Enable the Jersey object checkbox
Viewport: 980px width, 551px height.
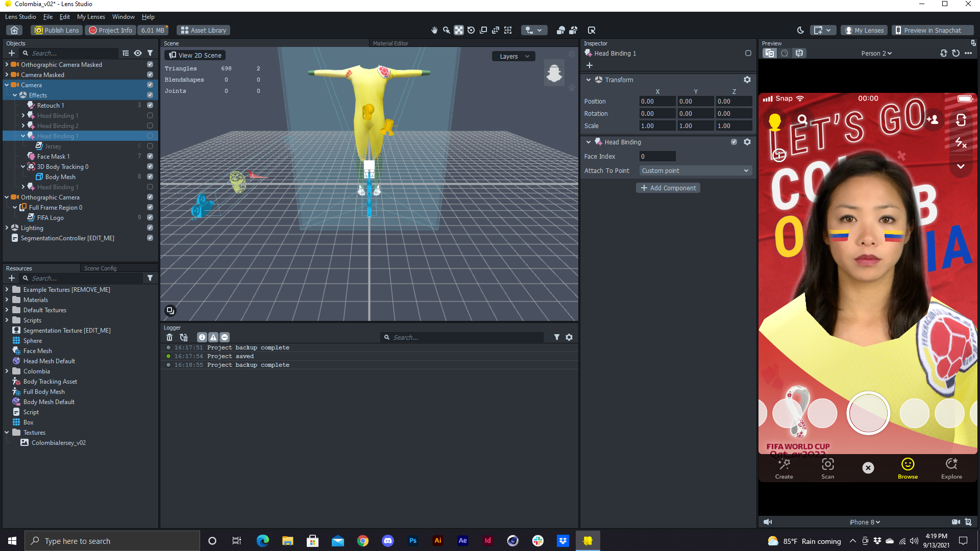[x=150, y=146]
